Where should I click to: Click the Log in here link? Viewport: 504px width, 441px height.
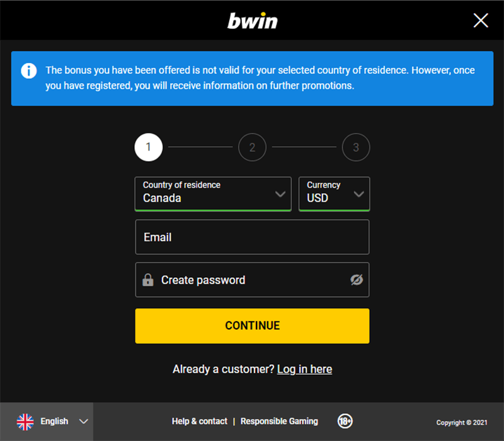(x=304, y=369)
